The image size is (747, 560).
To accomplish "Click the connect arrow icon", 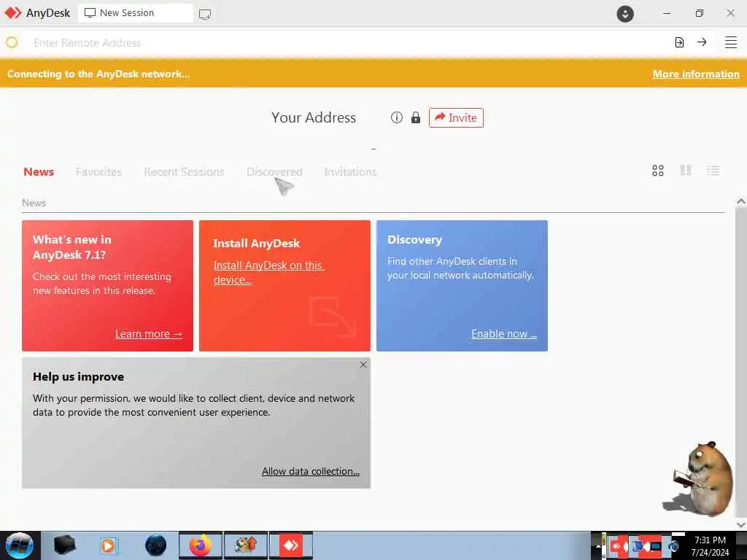I will 702,42.
